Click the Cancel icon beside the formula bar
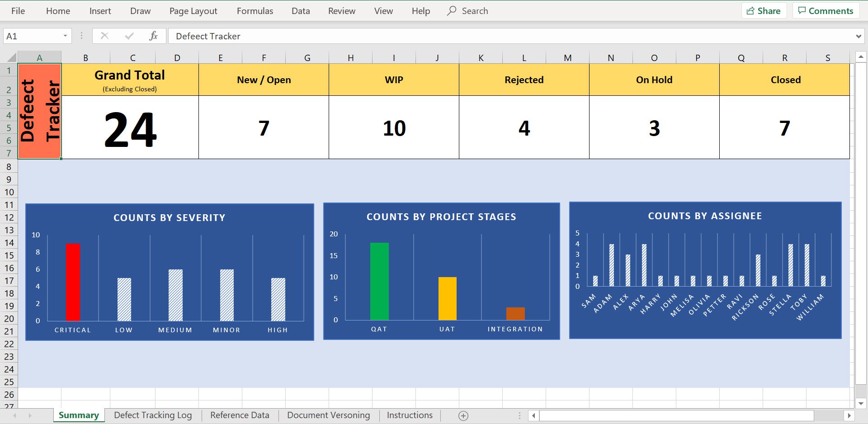The width and height of the screenshot is (868, 424). 104,36
